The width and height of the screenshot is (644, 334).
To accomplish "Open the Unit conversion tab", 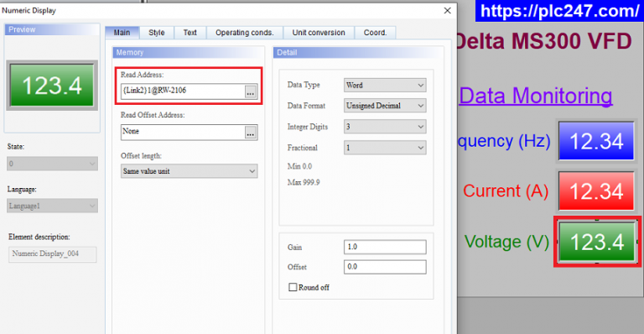I will pyautogui.click(x=319, y=33).
